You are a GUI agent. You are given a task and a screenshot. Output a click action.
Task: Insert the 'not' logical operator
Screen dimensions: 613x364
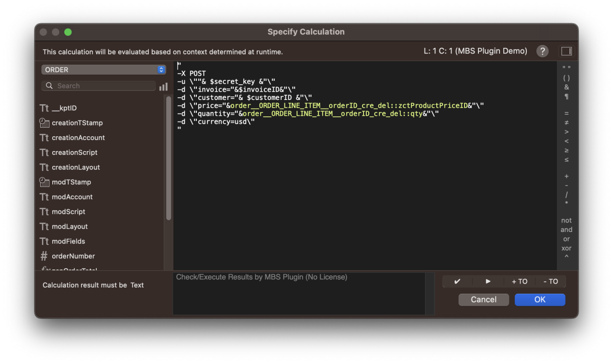567,221
